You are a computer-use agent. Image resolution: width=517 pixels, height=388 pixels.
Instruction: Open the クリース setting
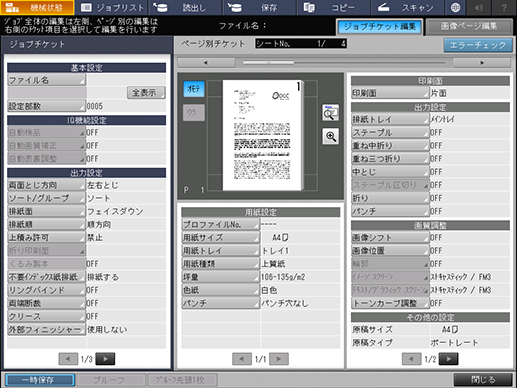click(46, 316)
